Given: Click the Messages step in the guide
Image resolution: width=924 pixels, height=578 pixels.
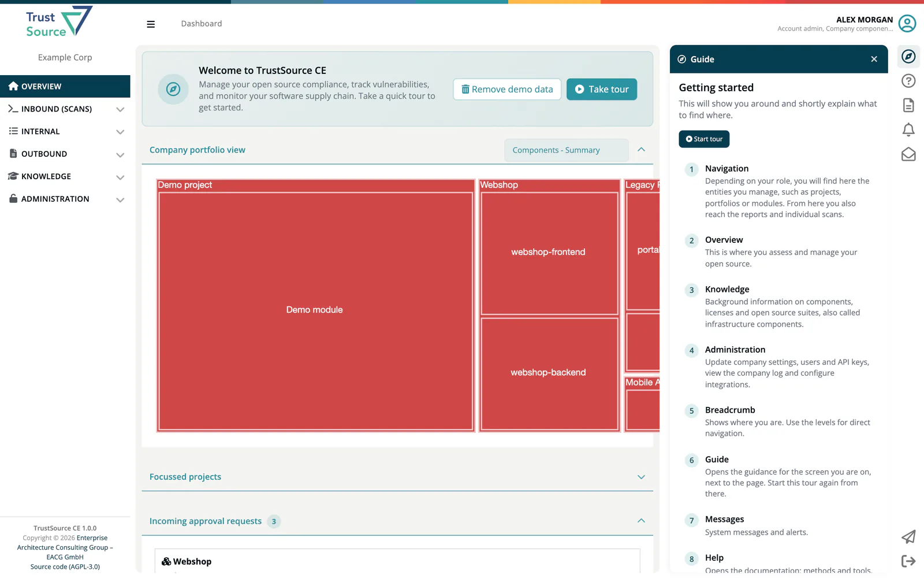Looking at the screenshot, I should tap(724, 519).
